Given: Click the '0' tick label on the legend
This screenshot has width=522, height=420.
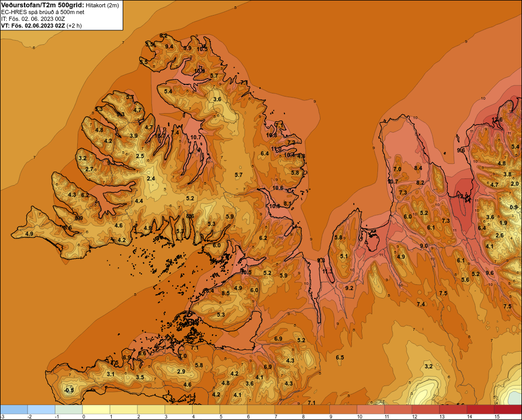Looking at the screenshot, I should 84,417.
